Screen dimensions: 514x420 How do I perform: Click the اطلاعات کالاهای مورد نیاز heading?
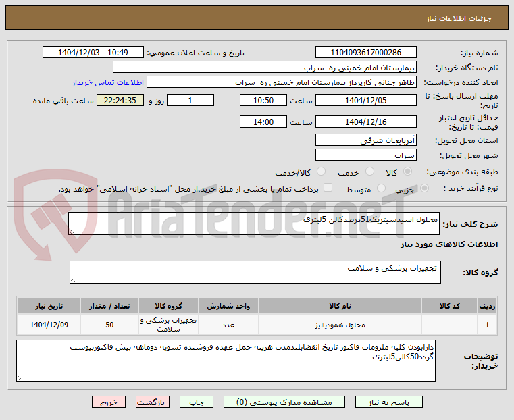[x=449, y=244]
